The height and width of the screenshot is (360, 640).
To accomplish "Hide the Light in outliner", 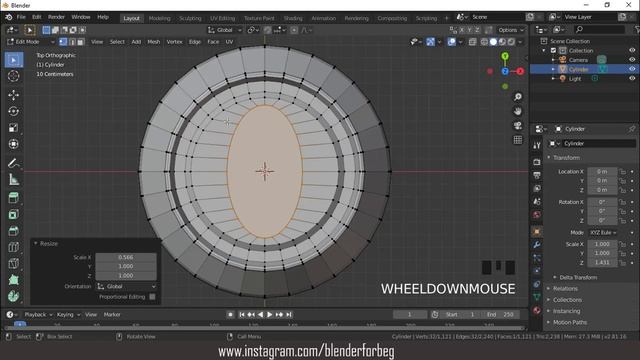I will pos(632,78).
